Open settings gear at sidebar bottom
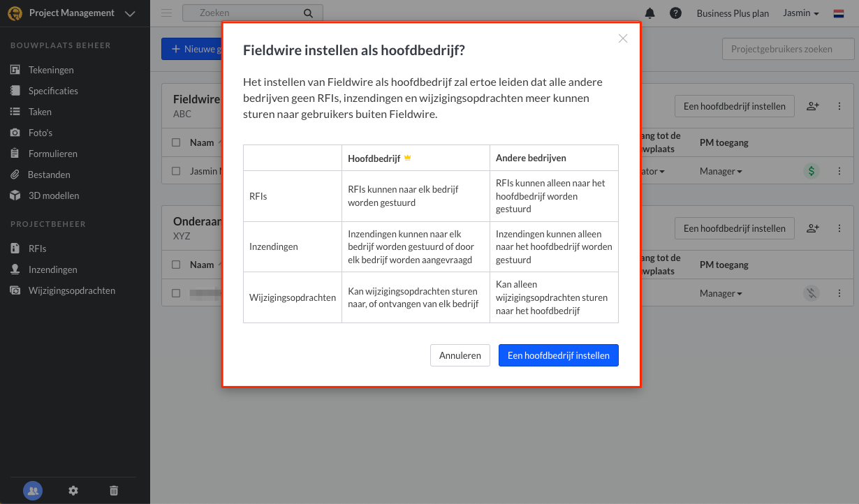The width and height of the screenshot is (859, 504). pos(73,491)
